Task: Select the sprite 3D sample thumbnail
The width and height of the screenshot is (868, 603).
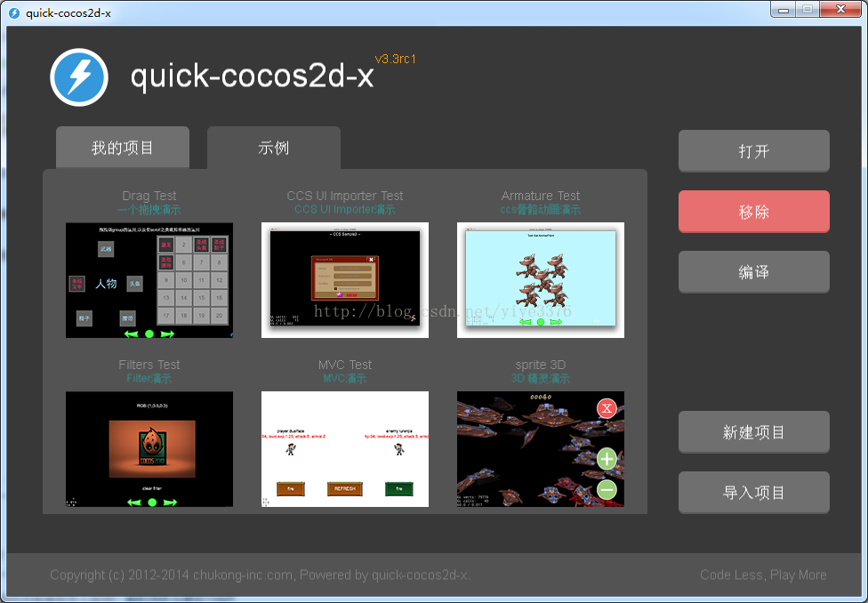Action: pyautogui.click(x=541, y=449)
